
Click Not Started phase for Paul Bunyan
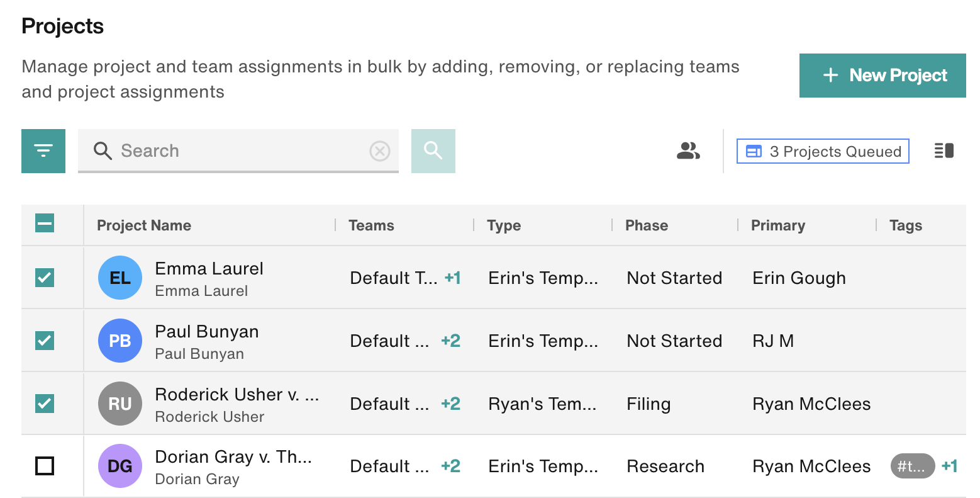point(674,341)
